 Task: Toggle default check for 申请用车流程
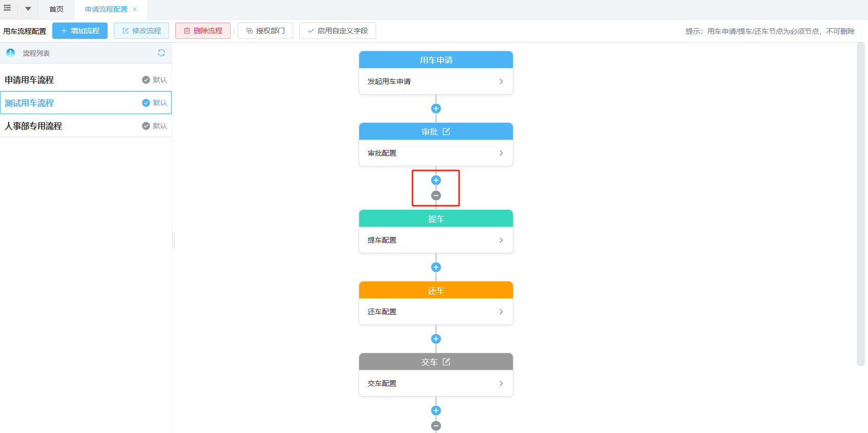point(146,80)
